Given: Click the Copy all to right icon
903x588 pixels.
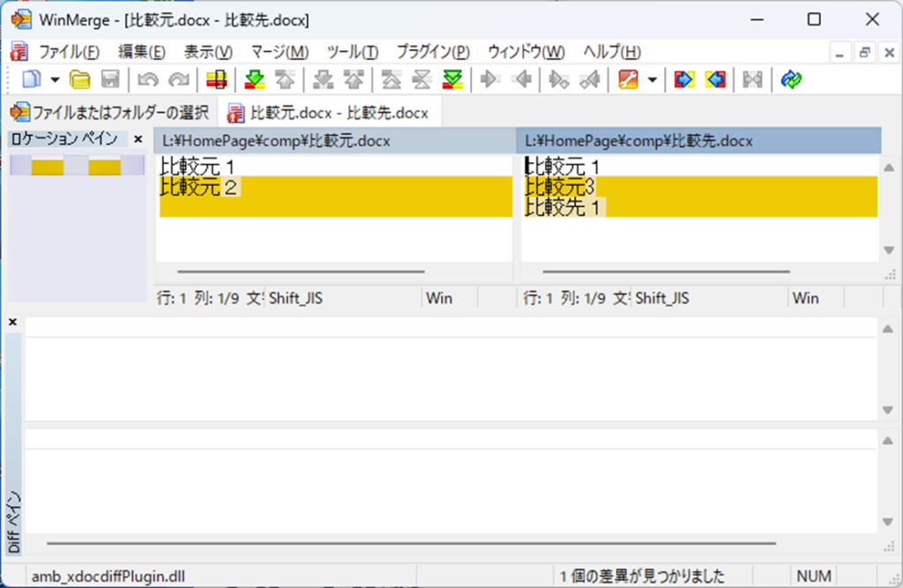Looking at the screenshot, I should click(683, 80).
